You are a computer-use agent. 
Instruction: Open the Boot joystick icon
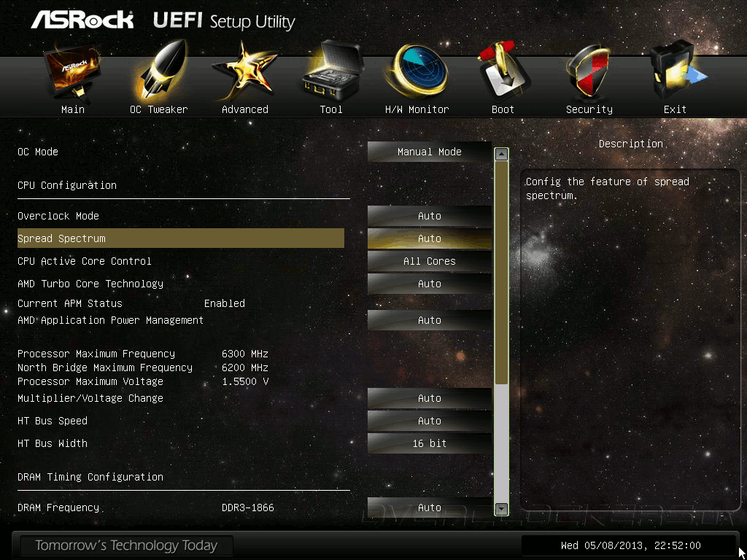(x=503, y=71)
